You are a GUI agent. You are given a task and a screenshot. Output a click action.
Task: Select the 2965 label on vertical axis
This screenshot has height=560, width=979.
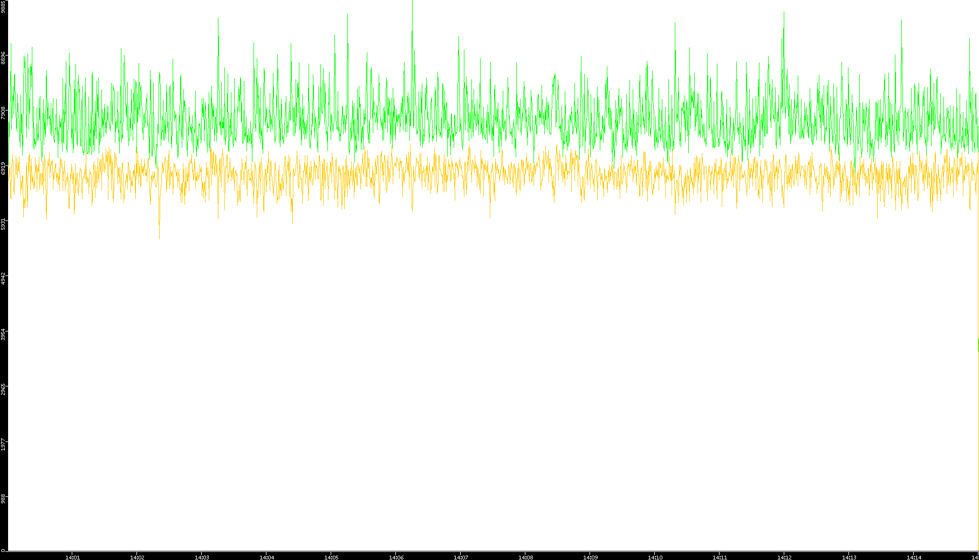click(x=3, y=390)
